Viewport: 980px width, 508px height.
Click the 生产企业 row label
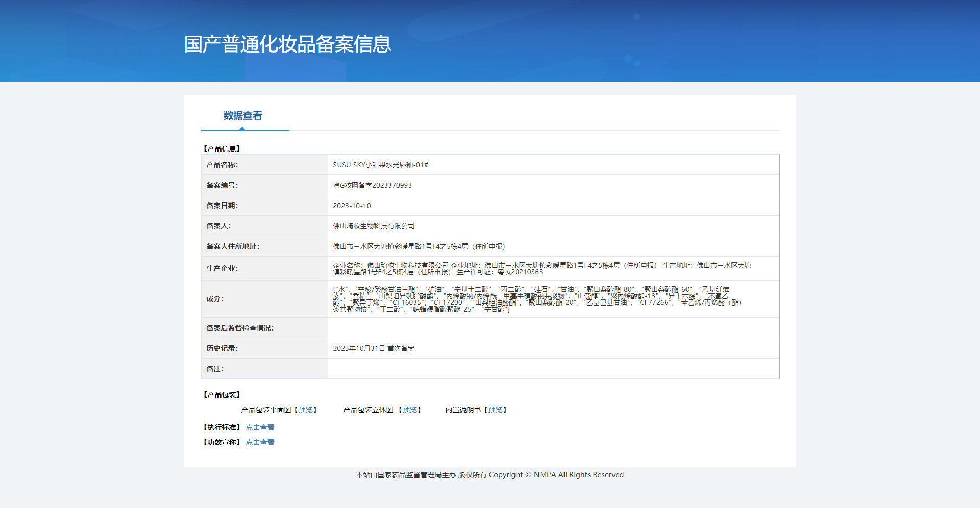tap(222, 268)
